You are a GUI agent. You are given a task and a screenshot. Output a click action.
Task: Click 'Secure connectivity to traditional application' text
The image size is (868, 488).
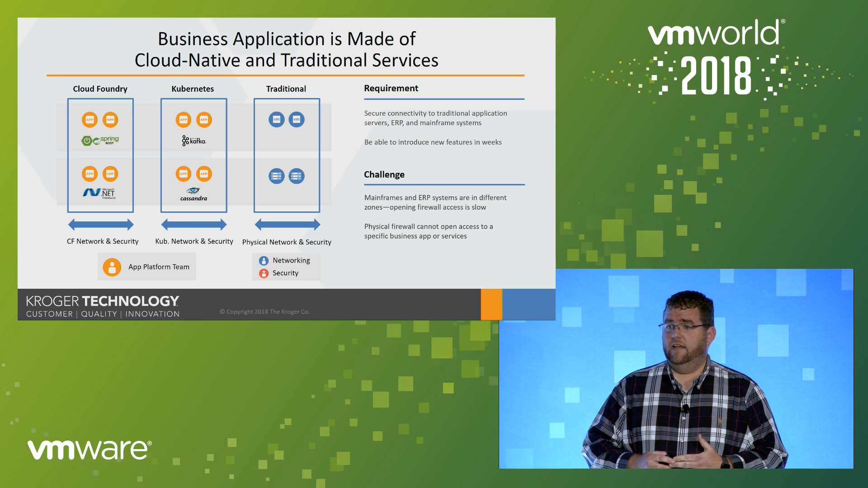click(436, 113)
